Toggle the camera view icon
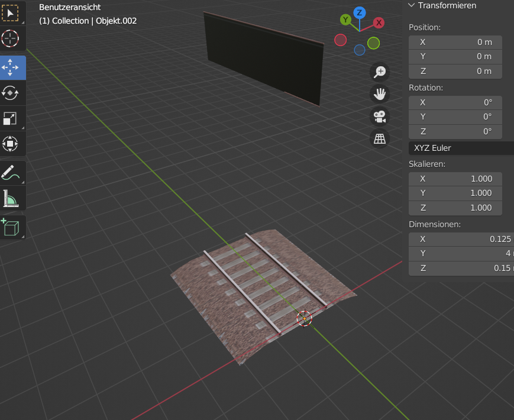This screenshot has height=420, width=514. (x=380, y=117)
